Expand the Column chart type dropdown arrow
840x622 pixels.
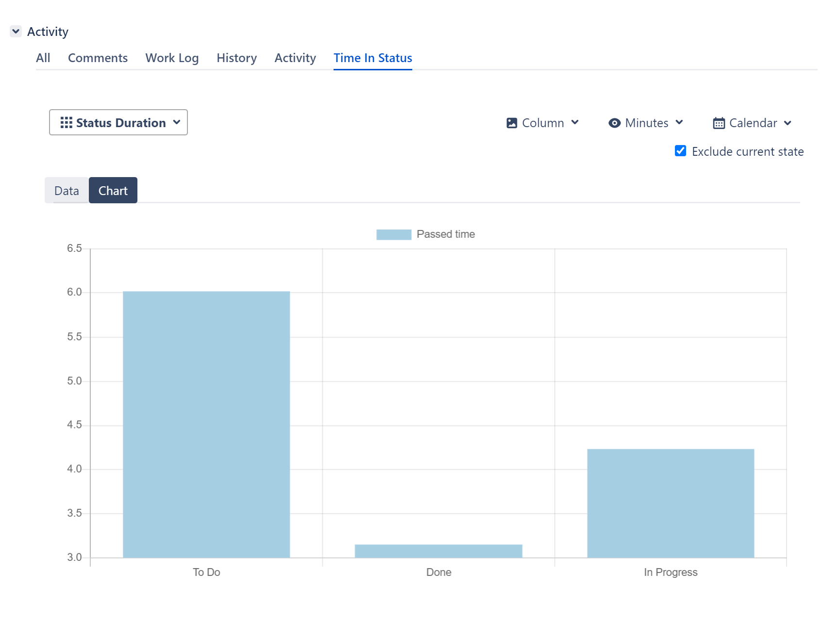[x=575, y=123]
